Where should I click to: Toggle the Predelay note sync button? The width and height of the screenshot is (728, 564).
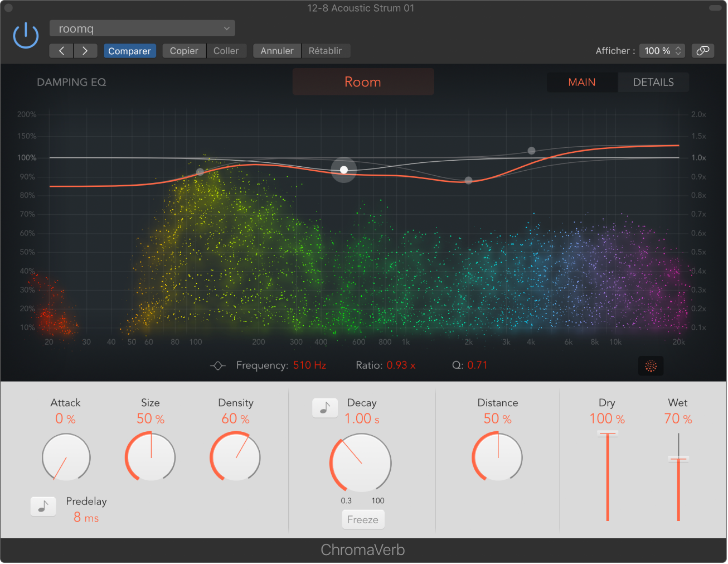point(43,506)
